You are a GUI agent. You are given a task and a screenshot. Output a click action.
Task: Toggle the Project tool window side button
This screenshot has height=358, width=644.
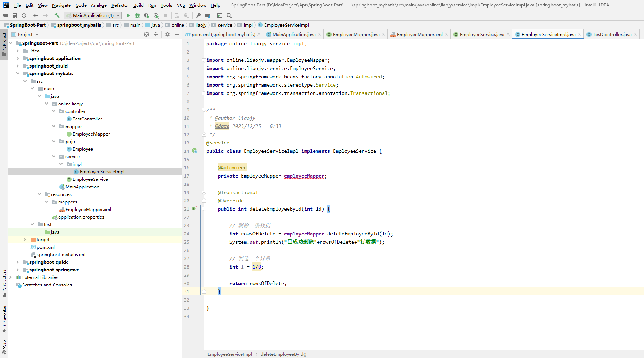4,44
